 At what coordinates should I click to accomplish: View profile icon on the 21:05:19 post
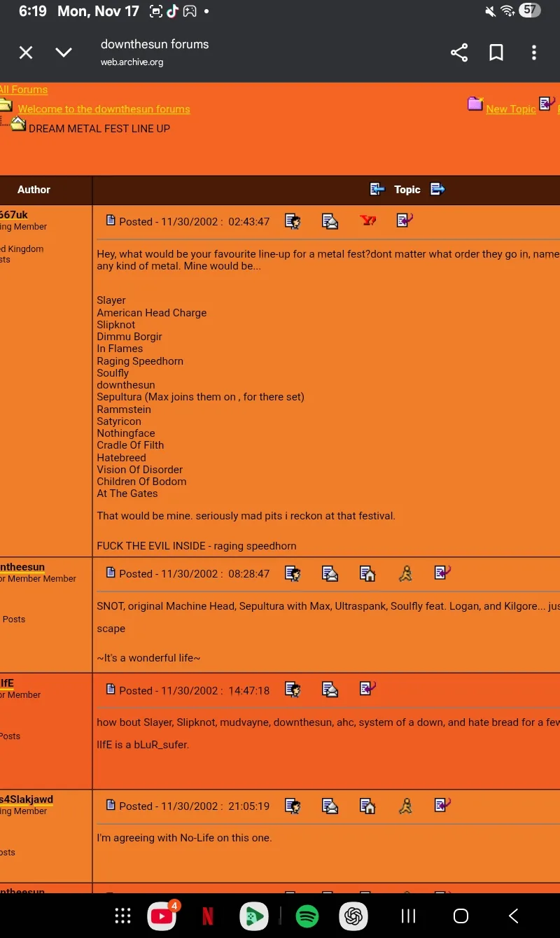tap(293, 806)
